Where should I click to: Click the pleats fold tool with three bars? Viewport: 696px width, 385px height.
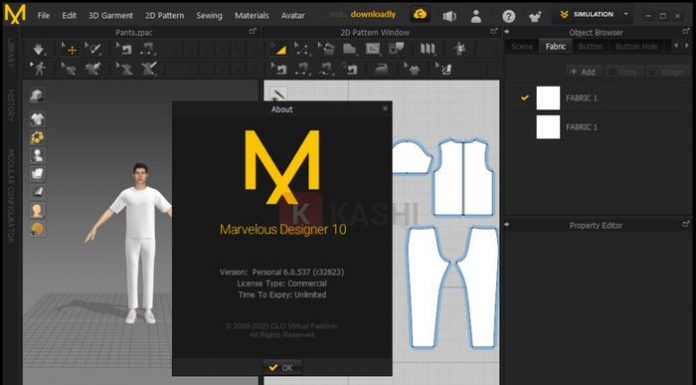pos(428,49)
